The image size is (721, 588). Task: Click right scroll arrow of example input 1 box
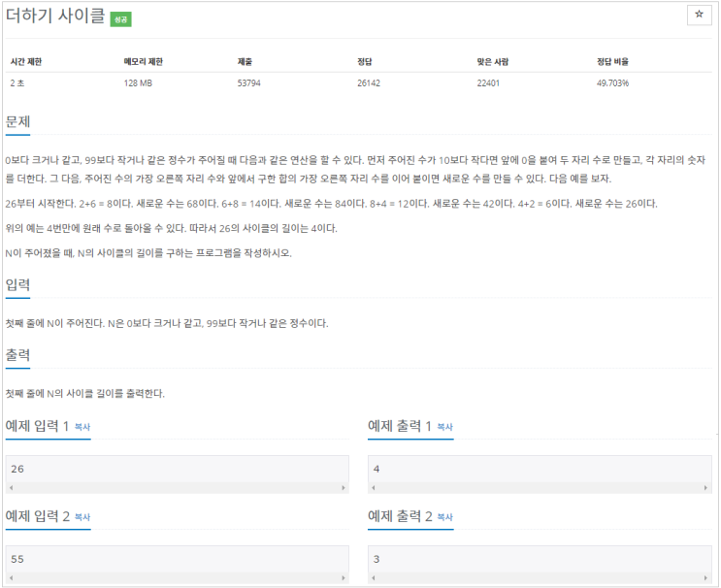coord(343,488)
